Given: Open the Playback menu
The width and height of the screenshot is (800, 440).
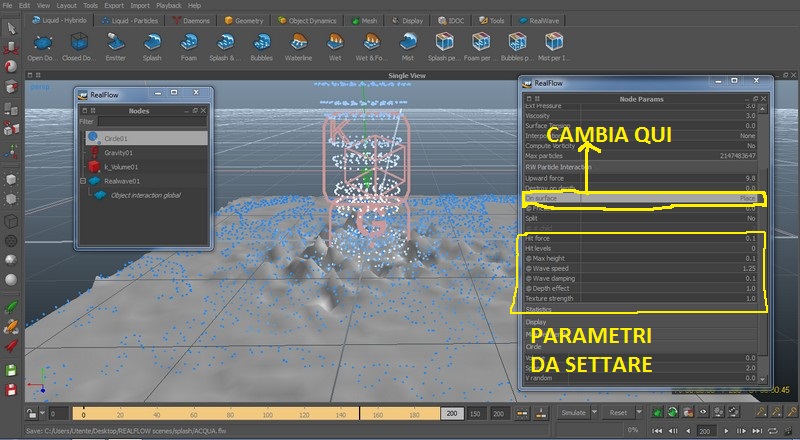Looking at the screenshot, I should coord(168,5).
